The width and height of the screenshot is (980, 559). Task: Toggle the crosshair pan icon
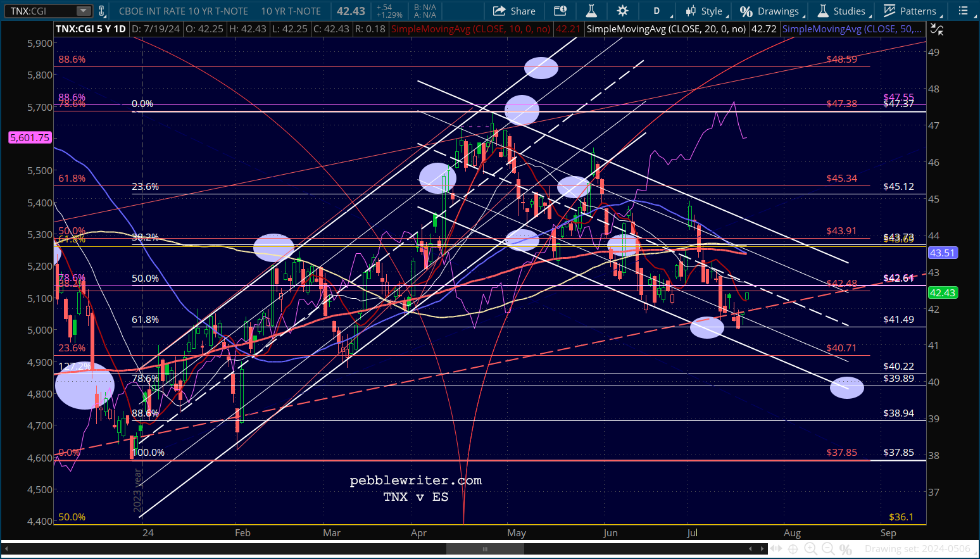[x=793, y=549]
